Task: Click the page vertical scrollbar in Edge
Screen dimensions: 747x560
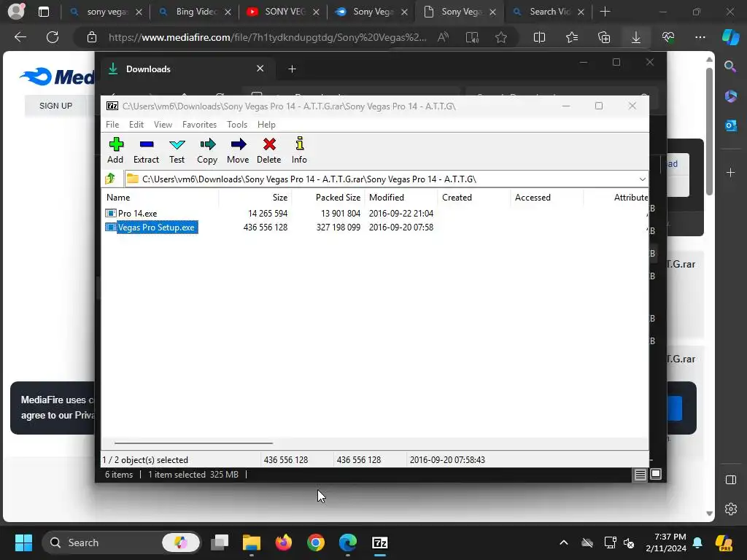Action: point(709,132)
